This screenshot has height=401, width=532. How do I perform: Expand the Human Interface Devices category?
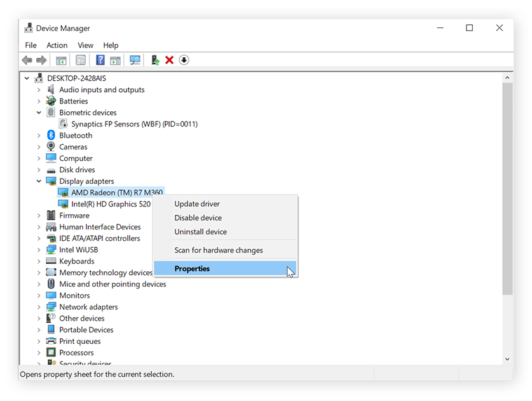point(39,227)
